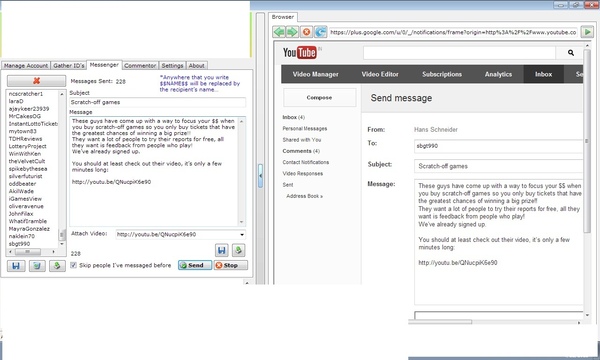This screenshot has height=360, width=600.
Task: Select silverfuturist in user list
Action: pyautogui.click(x=25, y=176)
